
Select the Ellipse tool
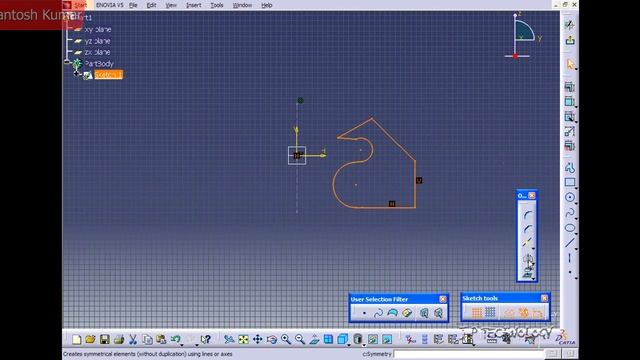pyautogui.click(x=570, y=228)
